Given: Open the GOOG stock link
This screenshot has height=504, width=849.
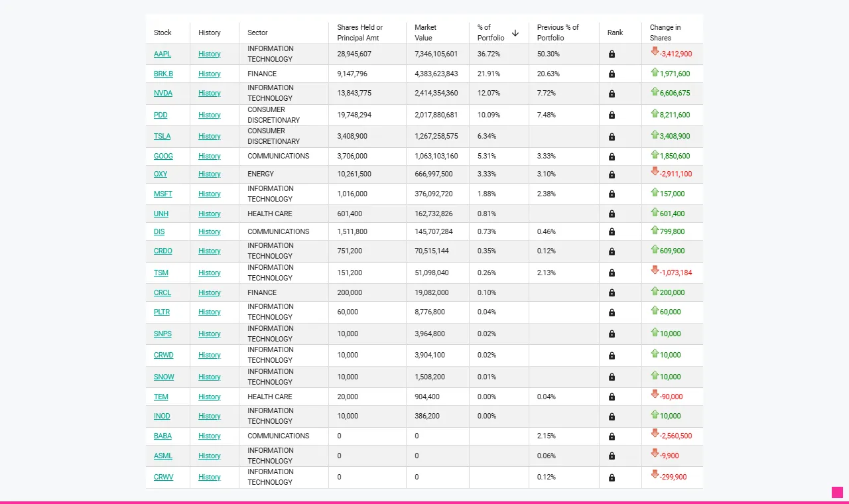Looking at the screenshot, I should pyautogui.click(x=163, y=157).
